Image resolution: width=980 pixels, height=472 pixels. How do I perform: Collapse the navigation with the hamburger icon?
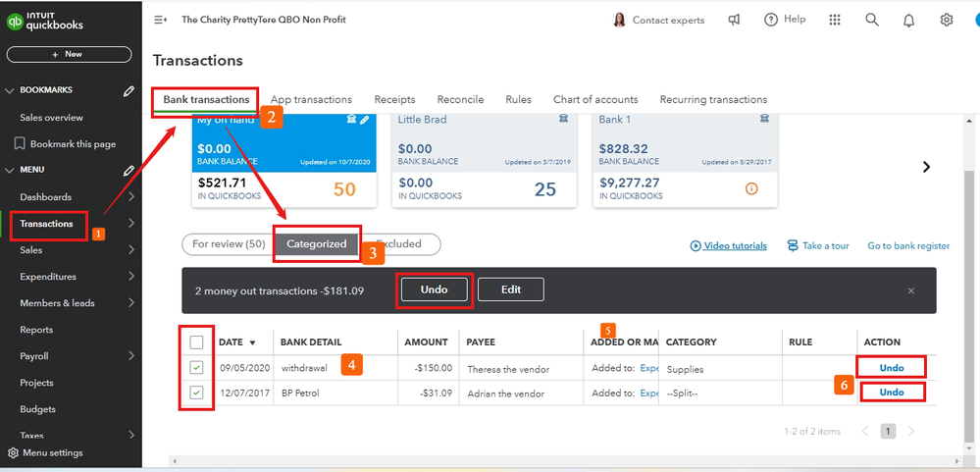160,20
